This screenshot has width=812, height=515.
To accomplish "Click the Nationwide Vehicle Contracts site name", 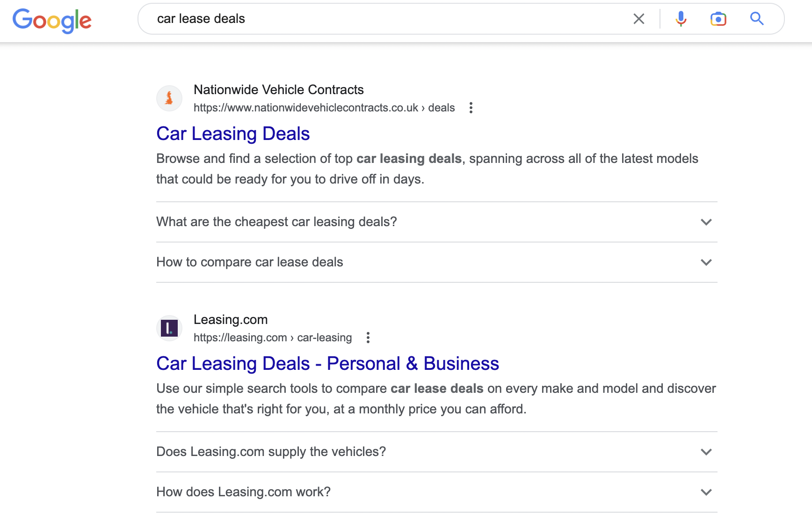I will 278,89.
